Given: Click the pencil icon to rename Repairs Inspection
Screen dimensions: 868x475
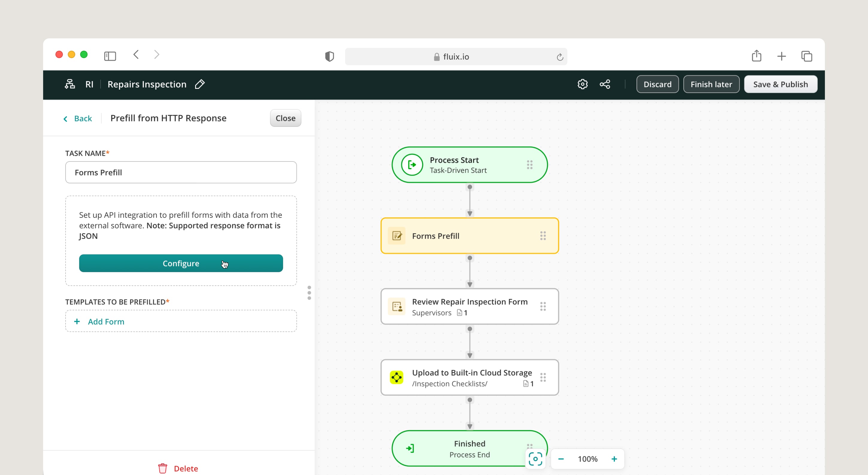Looking at the screenshot, I should [x=200, y=84].
